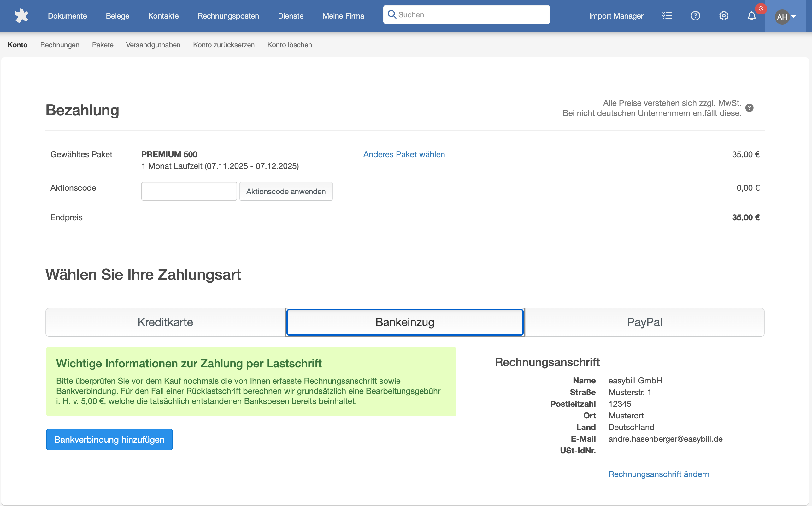Select Kreditkarte payment method
This screenshot has width=812, height=506.
pyautogui.click(x=165, y=322)
